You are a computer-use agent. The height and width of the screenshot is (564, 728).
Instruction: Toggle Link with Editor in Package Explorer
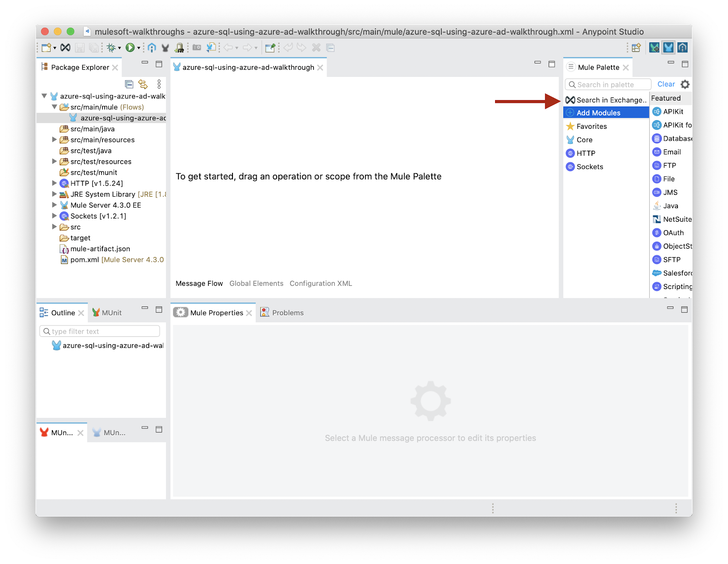pyautogui.click(x=143, y=84)
